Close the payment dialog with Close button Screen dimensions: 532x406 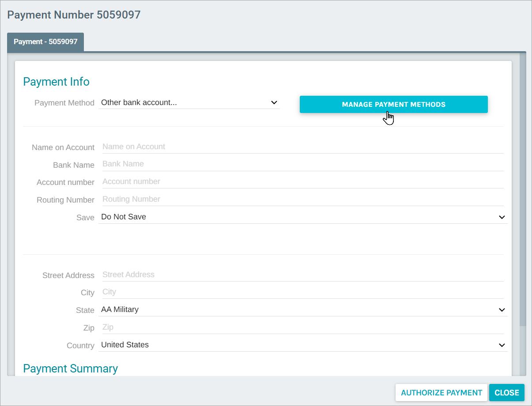(507, 393)
